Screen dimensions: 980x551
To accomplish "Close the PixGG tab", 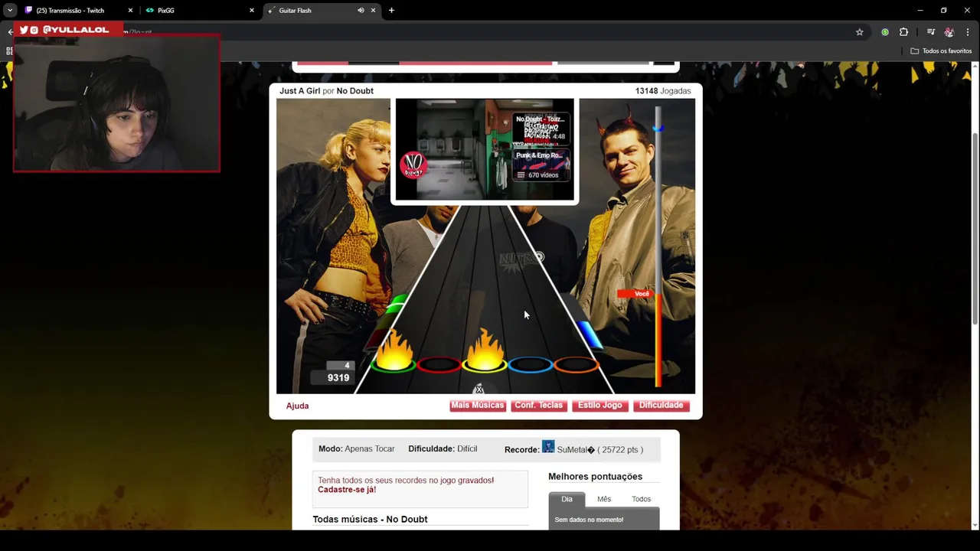I will coord(251,11).
